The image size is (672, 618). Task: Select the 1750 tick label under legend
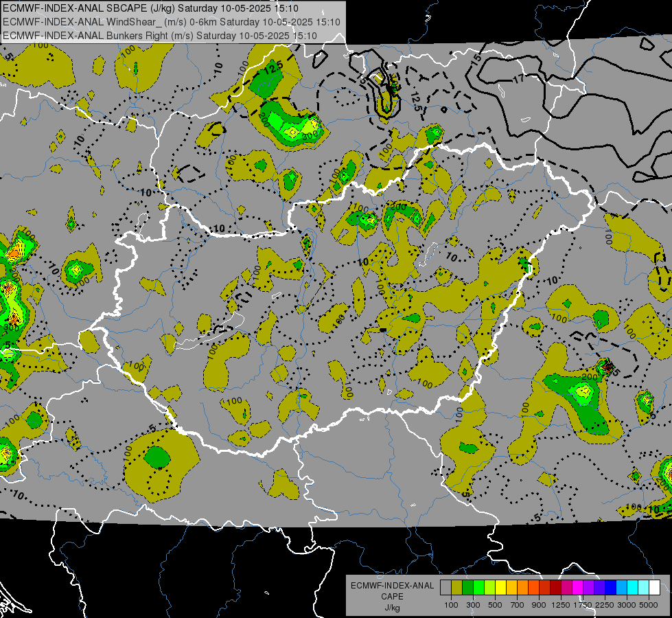[583, 605]
